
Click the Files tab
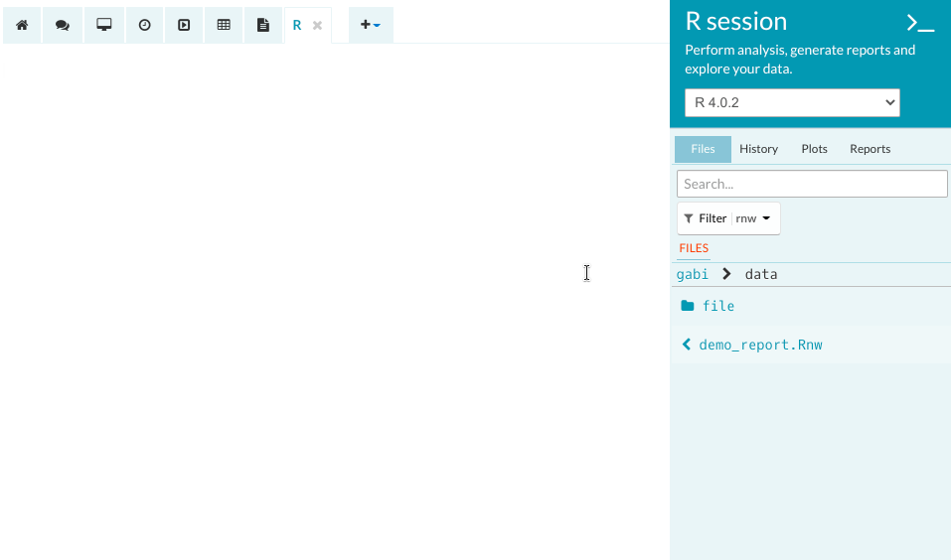703,149
